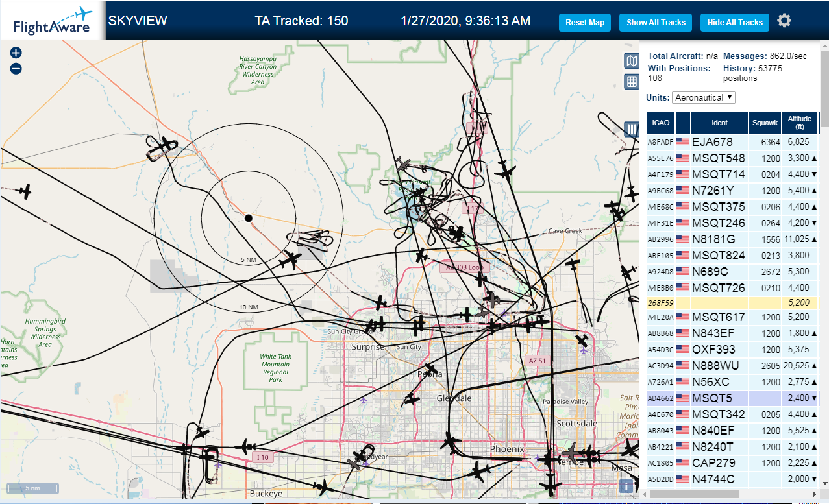Click the US flag next to OXF393
This screenshot has height=504, width=829.
coord(683,350)
